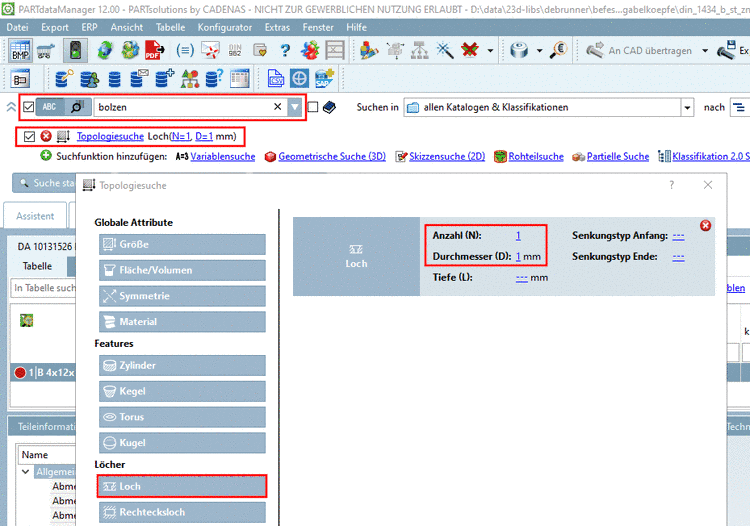This screenshot has height=526, width=750.
Task: Click the database with envelope icon
Action: 139,78
